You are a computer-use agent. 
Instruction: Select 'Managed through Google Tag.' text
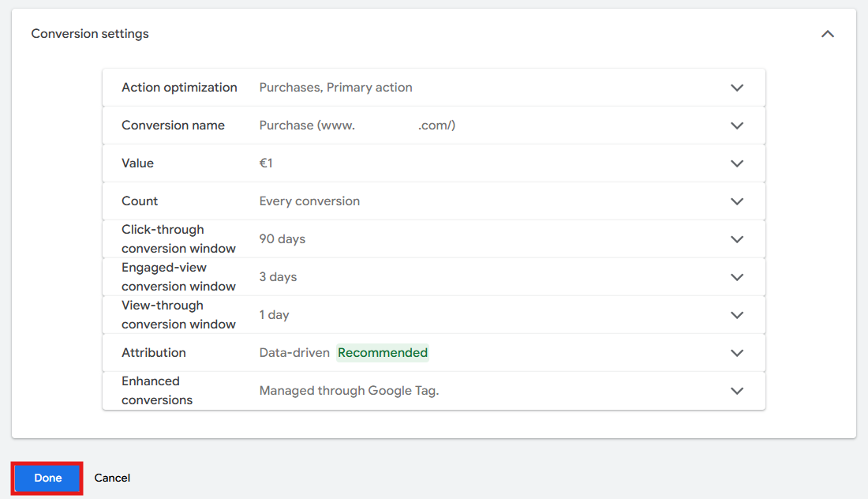point(349,391)
